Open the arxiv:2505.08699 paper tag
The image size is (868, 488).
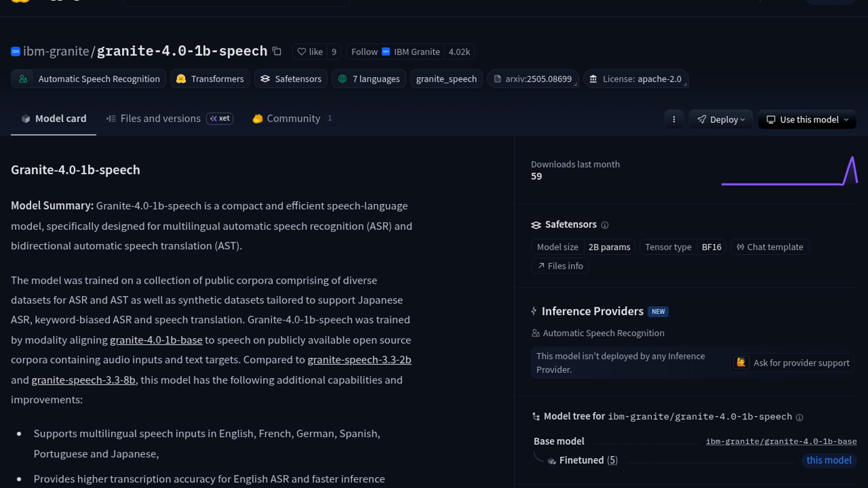tap(533, 79)
